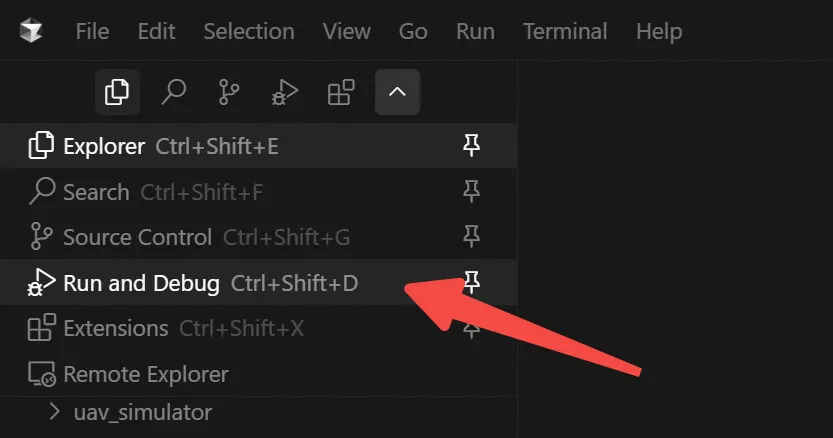This screenshot has height=438, width=833.
Task: Toggle the pin for Explorer entry
Action: (471, 145)
